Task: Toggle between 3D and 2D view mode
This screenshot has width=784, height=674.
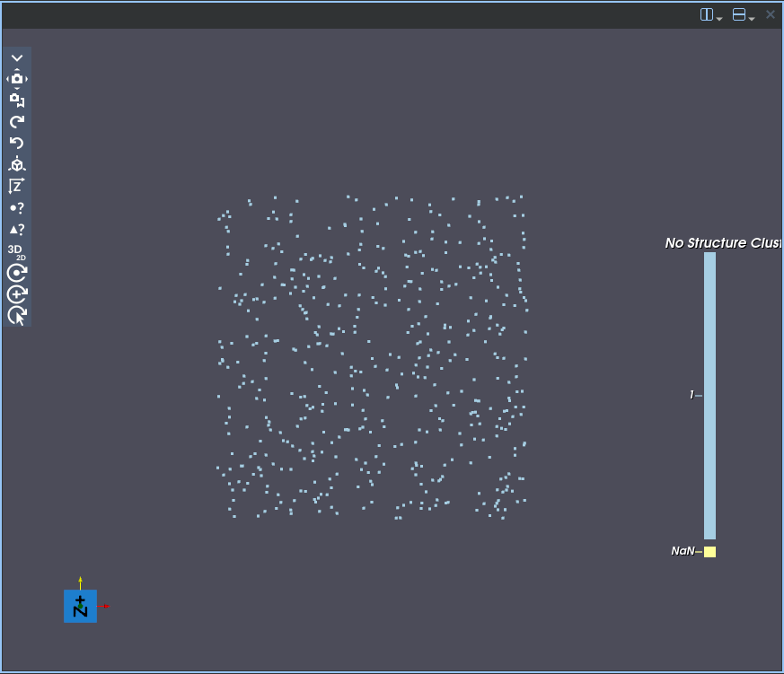Action: click(16, 252)
